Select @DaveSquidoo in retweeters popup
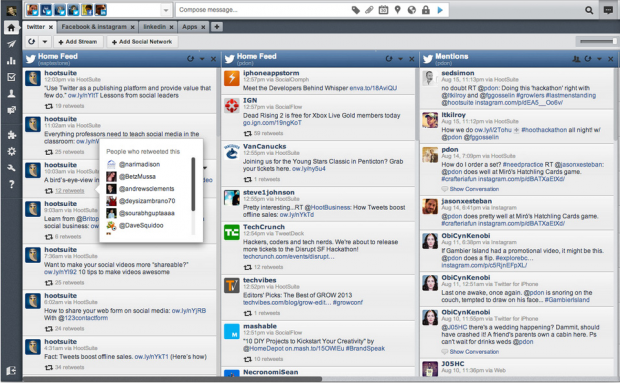 141,226
